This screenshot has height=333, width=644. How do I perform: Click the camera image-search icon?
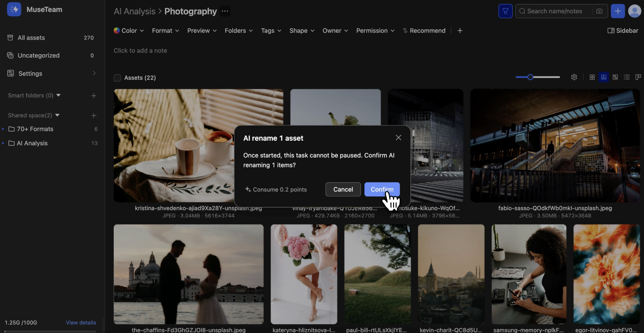click(599, 11)
